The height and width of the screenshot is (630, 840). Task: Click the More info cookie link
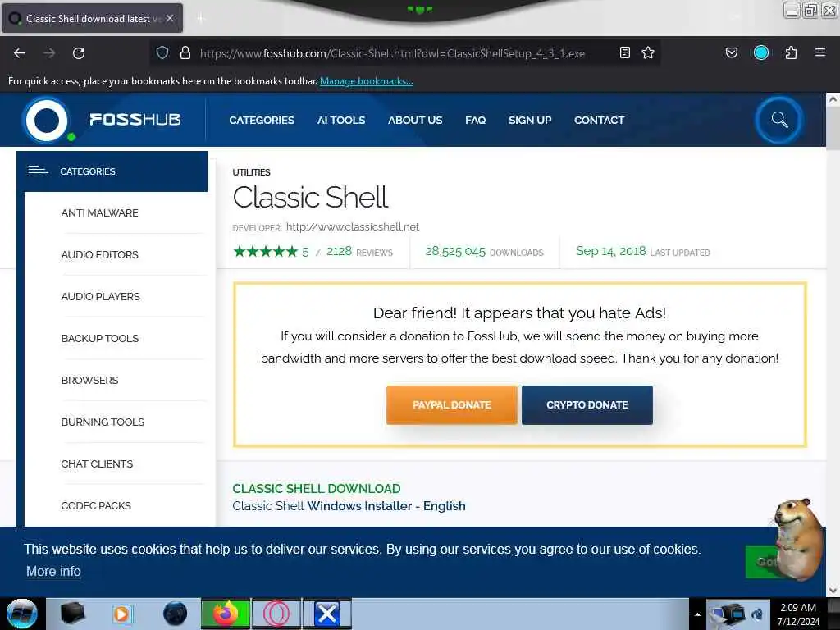tap(53, 571)
